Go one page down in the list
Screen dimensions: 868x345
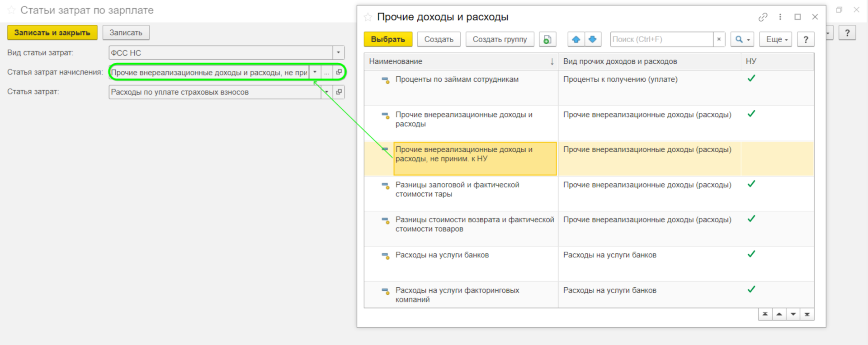(793, 314)
